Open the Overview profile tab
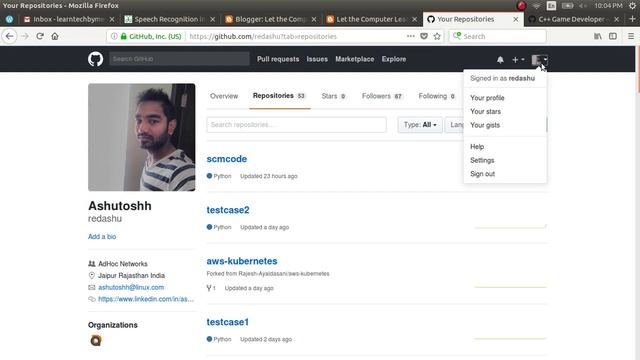 tap(224, 96)
